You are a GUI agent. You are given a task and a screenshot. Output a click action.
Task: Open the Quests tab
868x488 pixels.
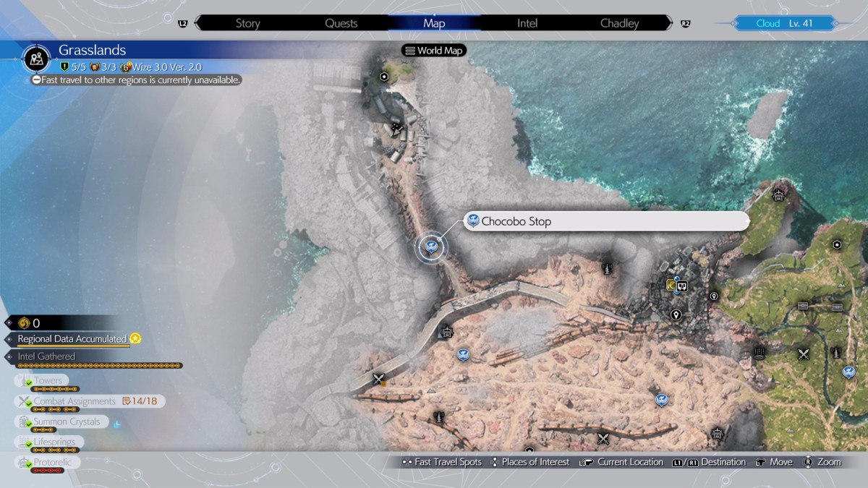(341, 23)
